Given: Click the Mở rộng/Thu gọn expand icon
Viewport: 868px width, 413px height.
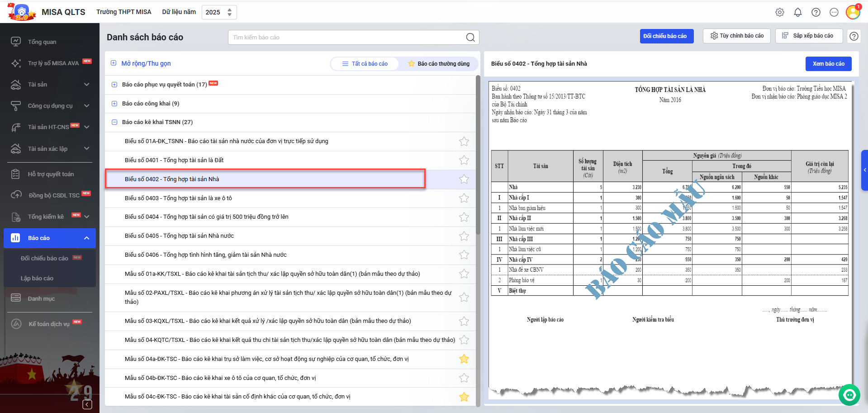Looking at the screenshot, I should (114, 63).
